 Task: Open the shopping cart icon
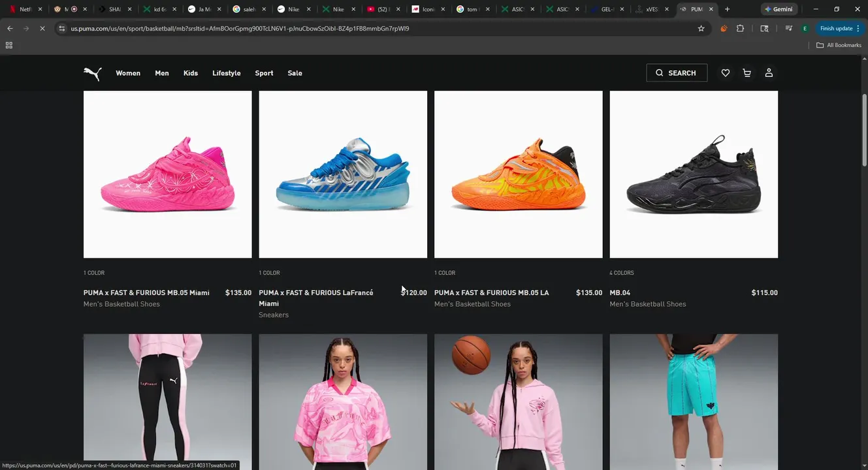pyautogui.click(x=747, y=73)
